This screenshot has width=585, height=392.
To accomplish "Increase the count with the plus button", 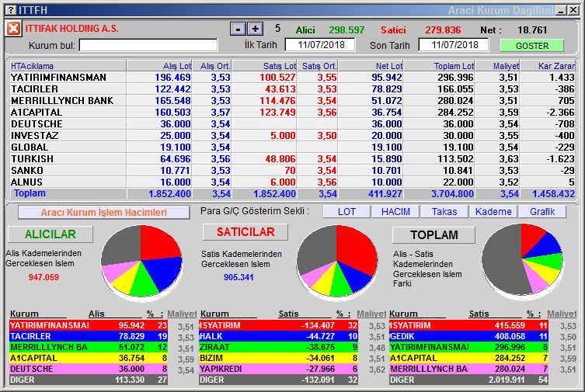I will pyautogui.click(x=255, y=29).
